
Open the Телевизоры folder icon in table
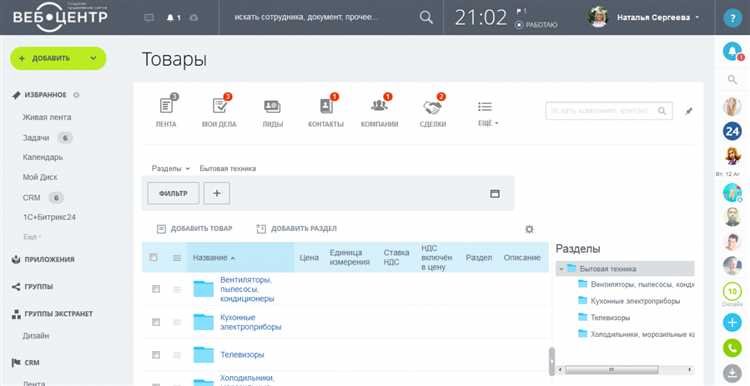[203, 354]
